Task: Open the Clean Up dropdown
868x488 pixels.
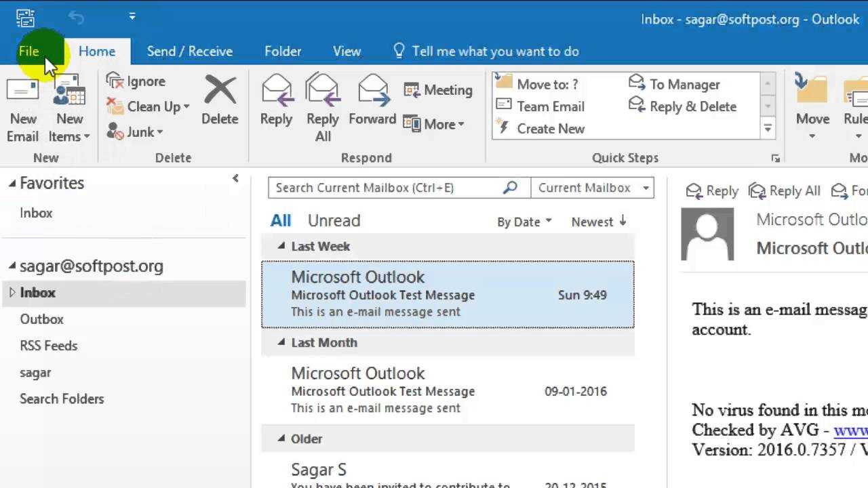Action: click(149, 106)
